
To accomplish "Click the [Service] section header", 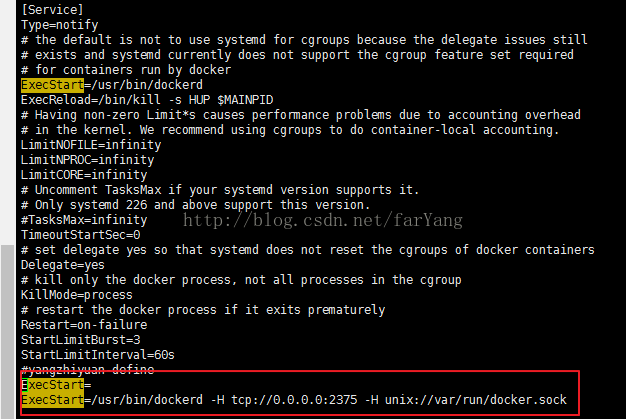I will (x=52, y=10).
